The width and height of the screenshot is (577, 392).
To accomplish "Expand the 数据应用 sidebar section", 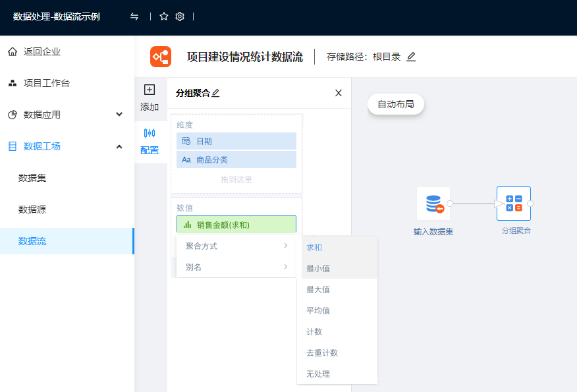I will click(119, 115).
